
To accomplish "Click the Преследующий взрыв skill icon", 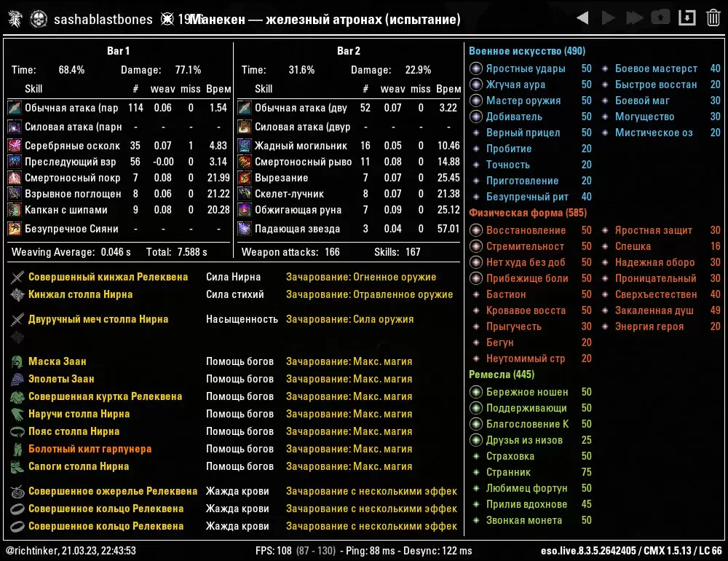I will tap(15, 162).
